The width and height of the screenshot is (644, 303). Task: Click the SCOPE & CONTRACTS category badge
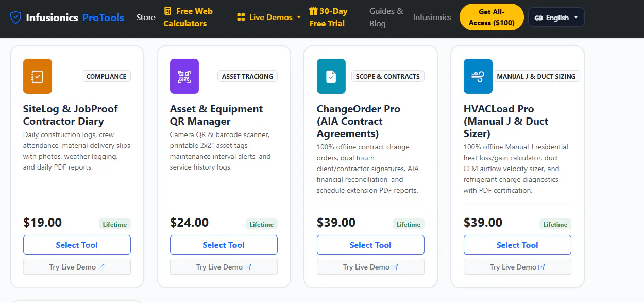[x=387, y=76]
